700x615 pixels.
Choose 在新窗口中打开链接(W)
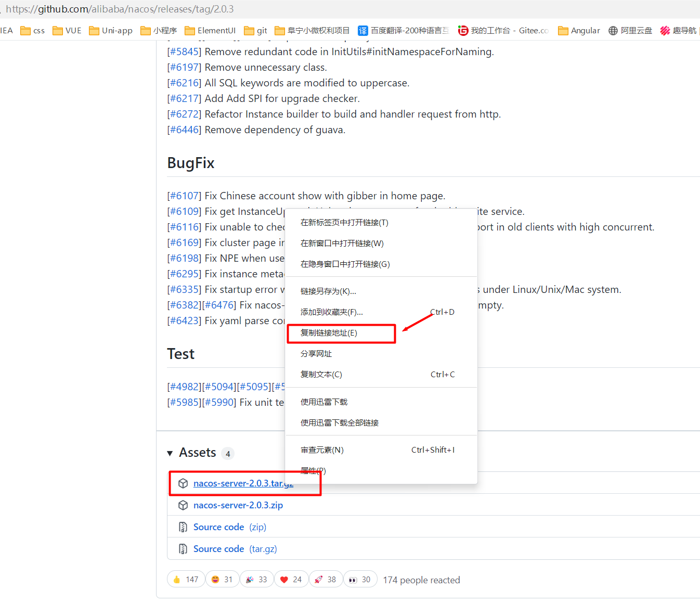pos(381,244)
